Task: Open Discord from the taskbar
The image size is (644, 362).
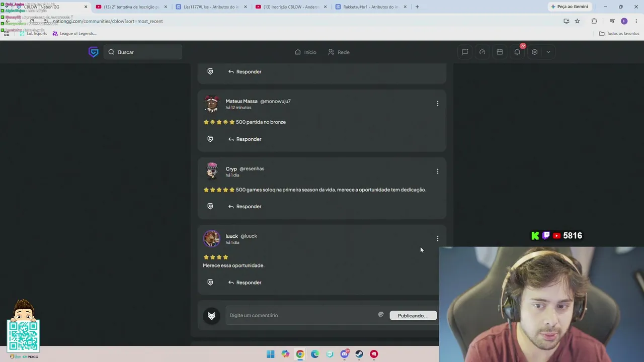Action: (345, 354)
